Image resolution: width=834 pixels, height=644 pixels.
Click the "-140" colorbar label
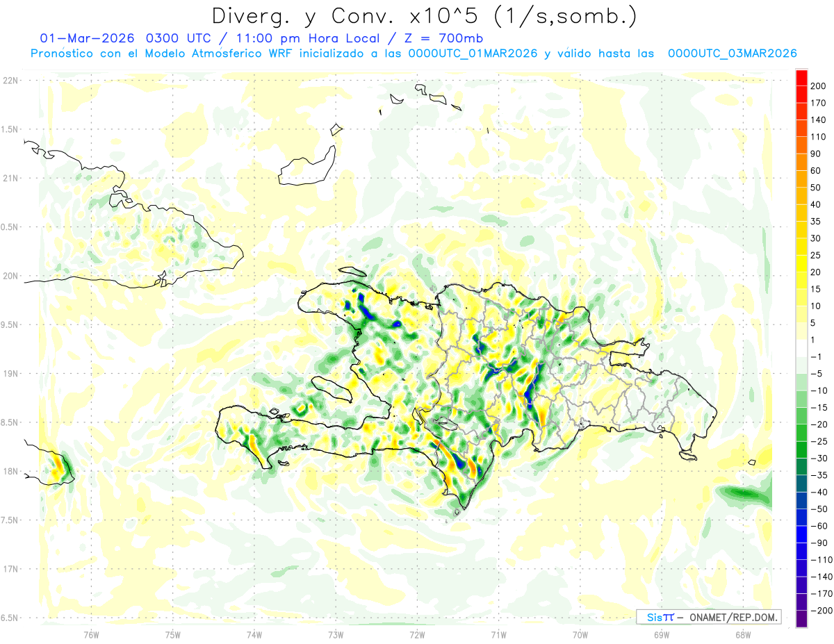[821, 577]
